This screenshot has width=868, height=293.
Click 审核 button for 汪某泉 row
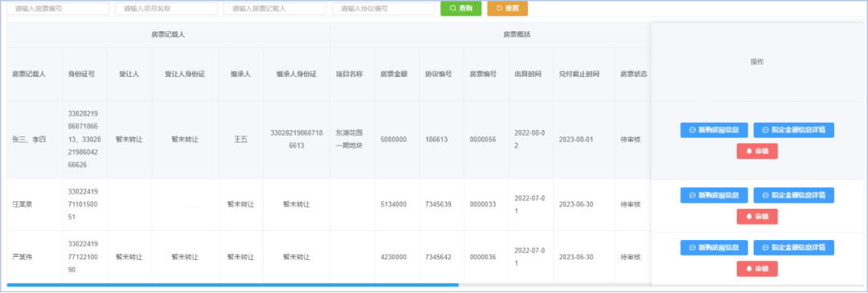(757, 216)
